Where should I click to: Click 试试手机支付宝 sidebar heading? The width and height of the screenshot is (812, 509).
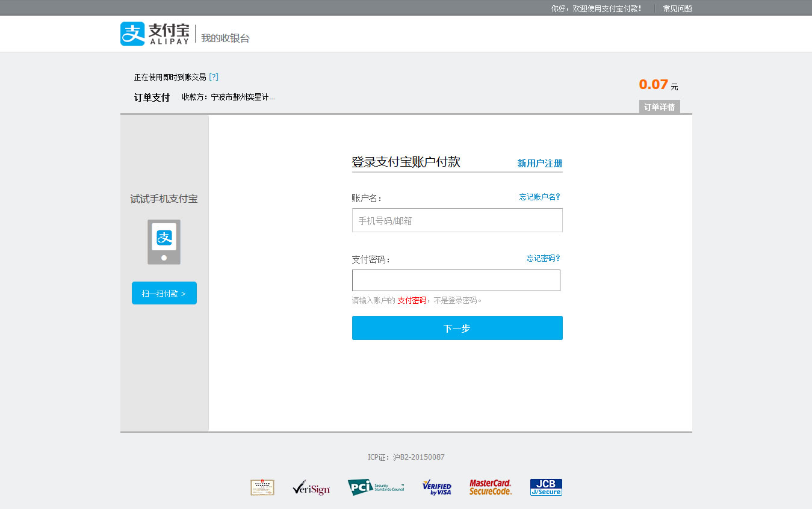tap(164, 199)
